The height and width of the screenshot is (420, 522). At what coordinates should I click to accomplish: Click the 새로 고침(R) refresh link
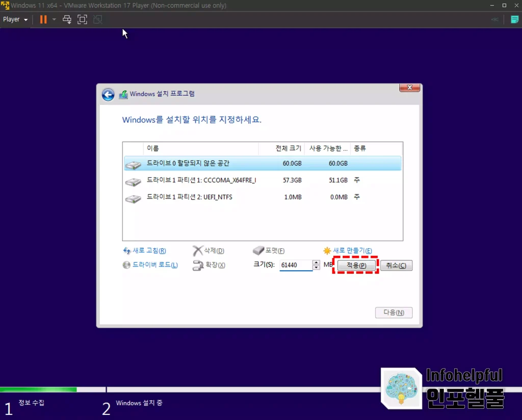[x=145, y=251]
